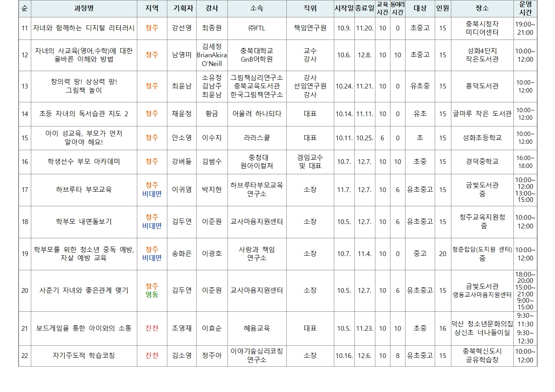Select '이야기숲심리코칭 연구소' affiliation

257,356
